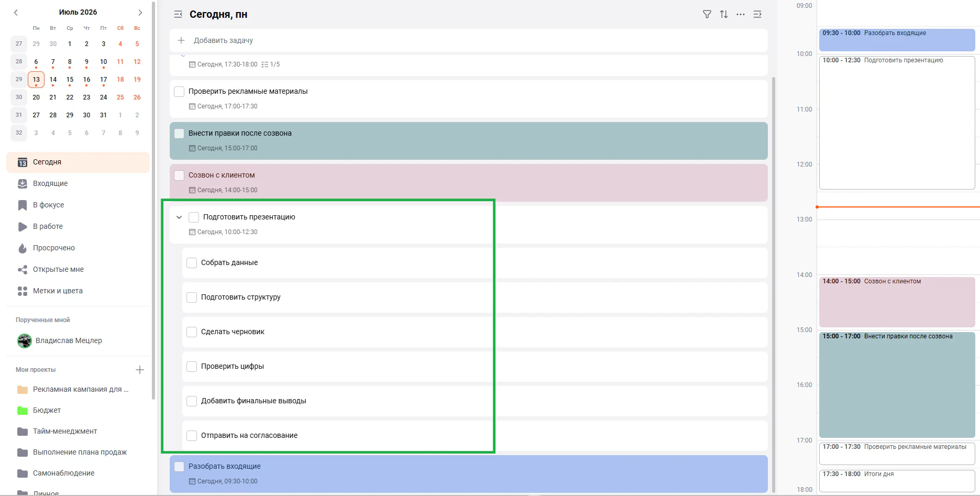
Task: Toggle the right calendar panel icon
Action: tap(757, 14)
